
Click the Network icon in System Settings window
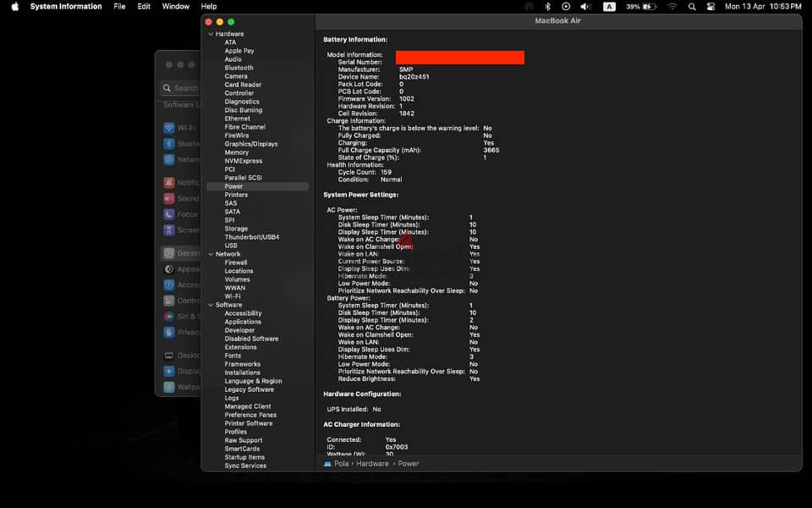(x=169, y=160)
